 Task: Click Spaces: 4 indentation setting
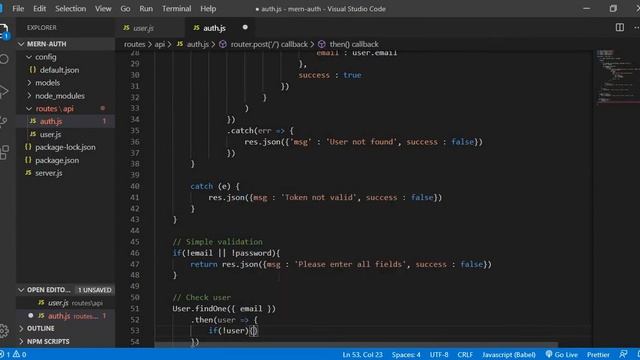point(406,354)
